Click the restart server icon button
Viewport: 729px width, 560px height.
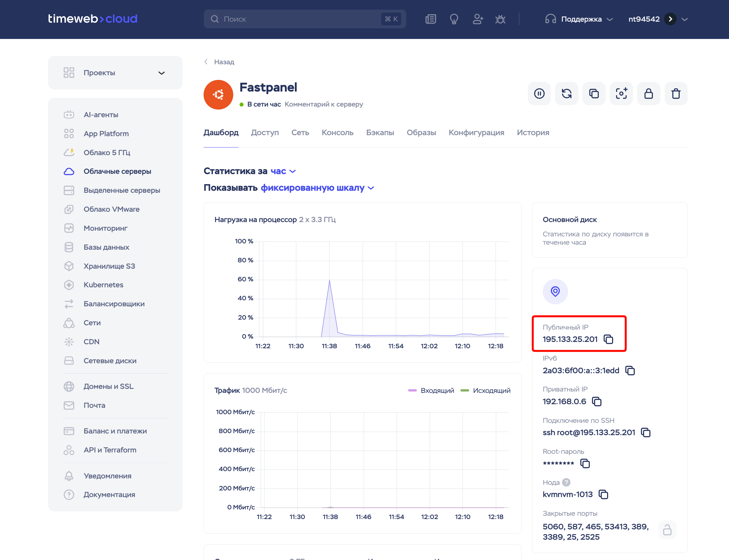(566, 94)
